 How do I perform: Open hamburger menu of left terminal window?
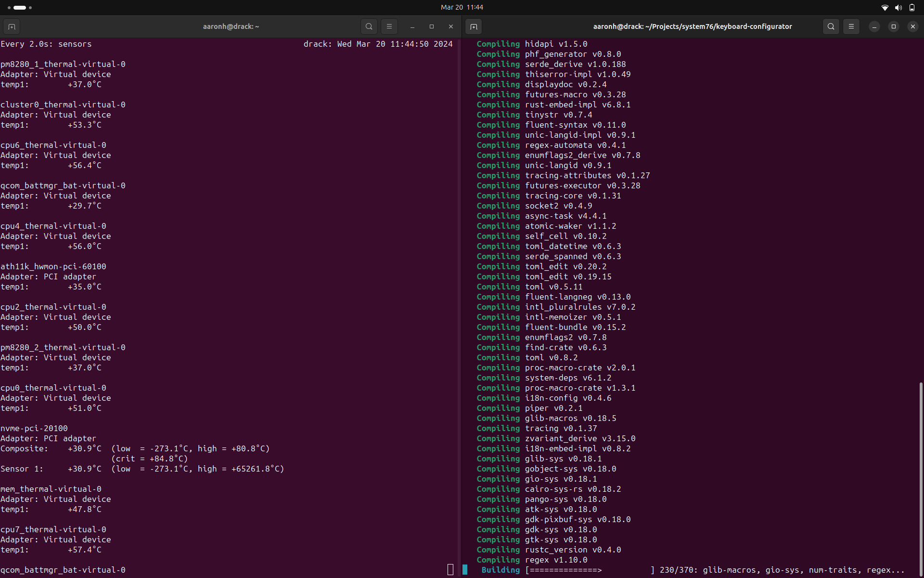tap(389, 26)
